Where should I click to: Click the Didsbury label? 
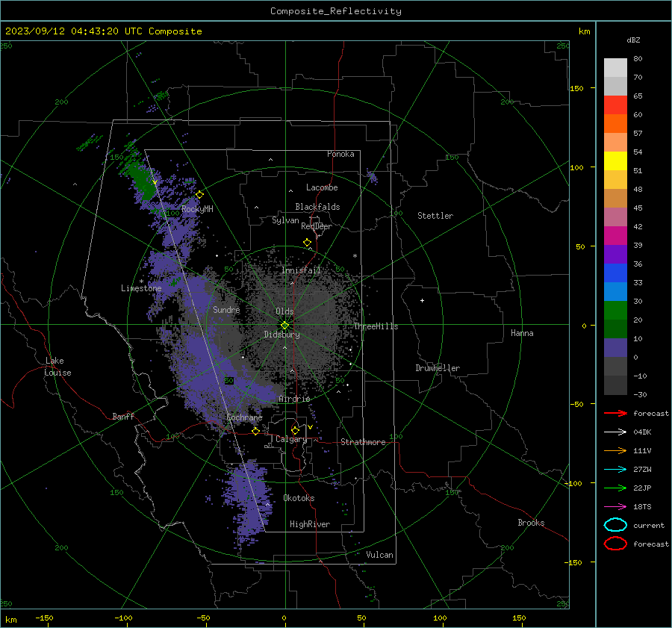[281, 335]
